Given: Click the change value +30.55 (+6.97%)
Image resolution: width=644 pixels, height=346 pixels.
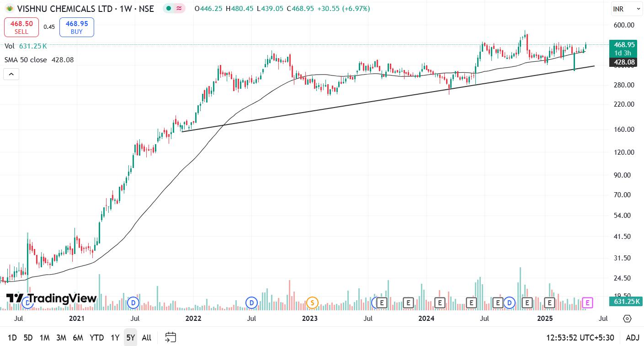Looking at the screenshot, I should [344, 8].
